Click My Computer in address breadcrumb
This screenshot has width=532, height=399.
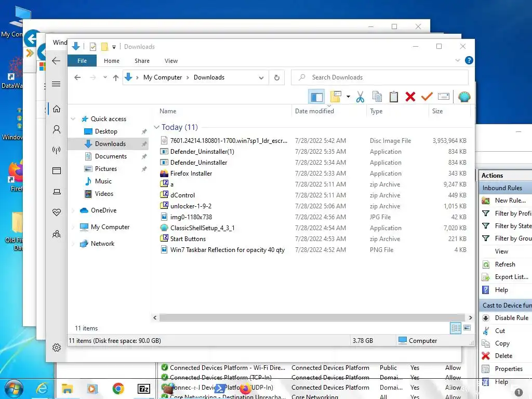tap(163, 77)
